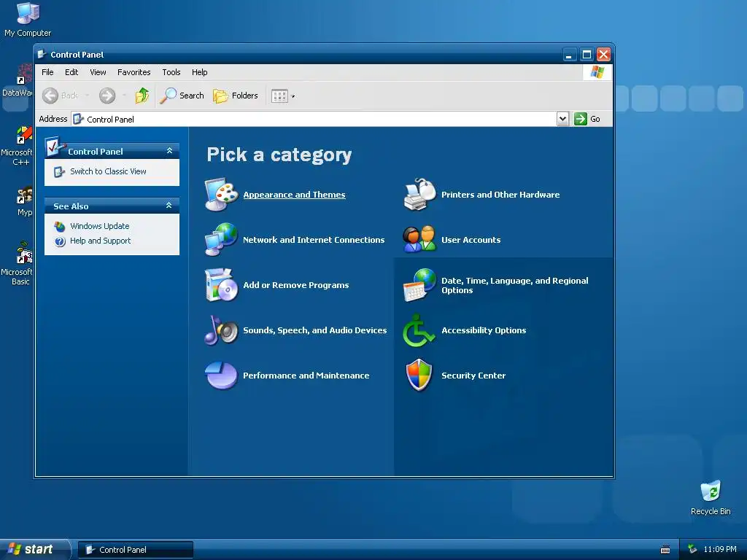
Task: Click the Forward arrow toolbar button
Action: point(107,96)
